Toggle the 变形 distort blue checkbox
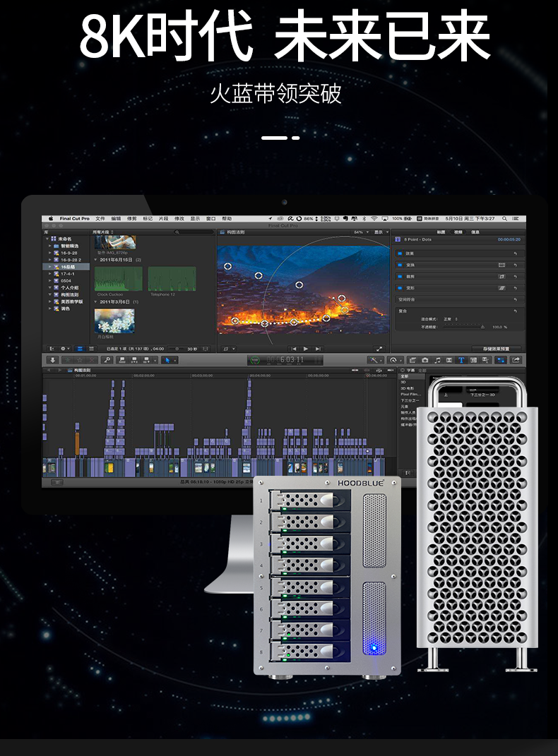Viewport: 558px width, 756px height. coord(400,288)
